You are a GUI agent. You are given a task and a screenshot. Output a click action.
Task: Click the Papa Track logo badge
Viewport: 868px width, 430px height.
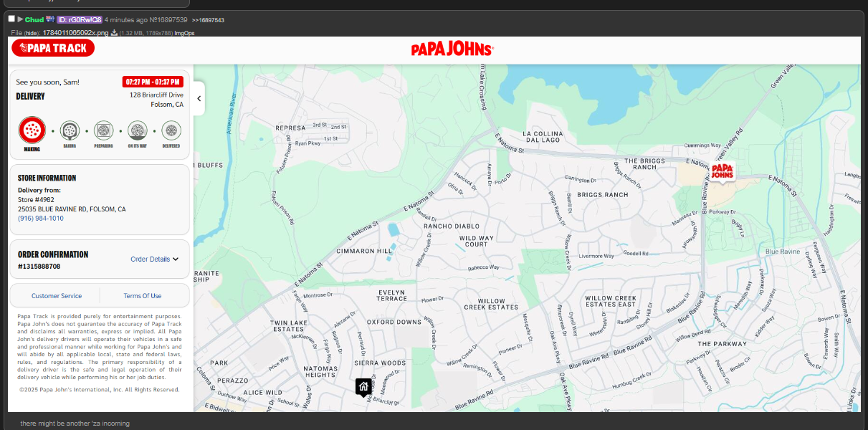click(53, 48)
